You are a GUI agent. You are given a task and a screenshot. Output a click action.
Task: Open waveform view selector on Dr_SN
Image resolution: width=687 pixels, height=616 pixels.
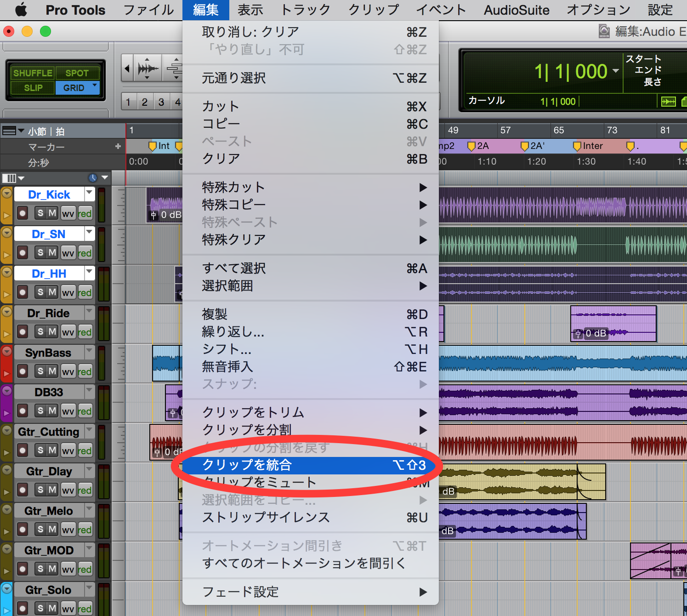(x=68, y=253)
